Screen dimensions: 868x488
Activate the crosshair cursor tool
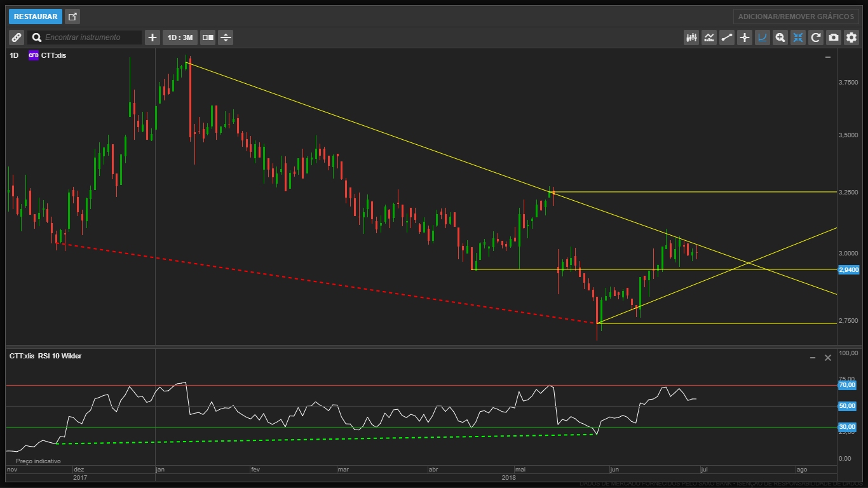tap(745, 37)
